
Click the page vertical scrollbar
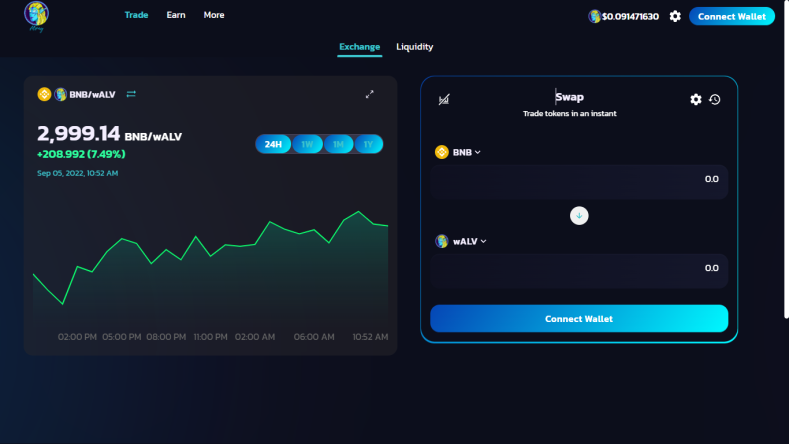786,161
